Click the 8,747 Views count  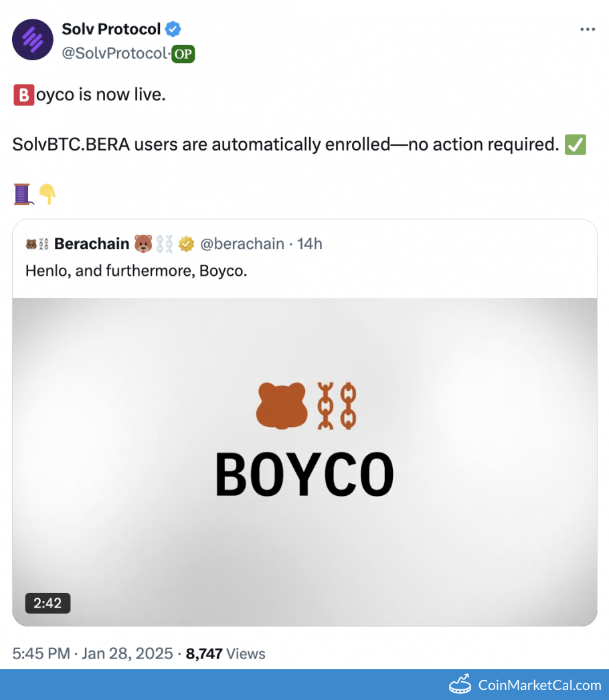[226, 654]
